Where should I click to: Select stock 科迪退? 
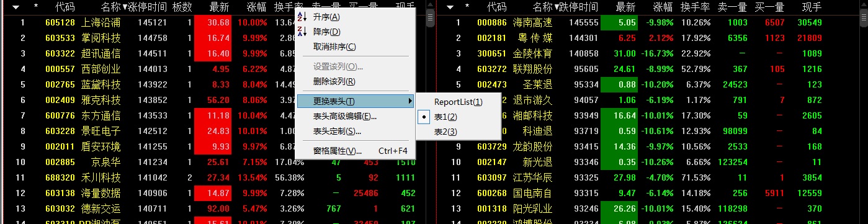click(x=537, y=131)
